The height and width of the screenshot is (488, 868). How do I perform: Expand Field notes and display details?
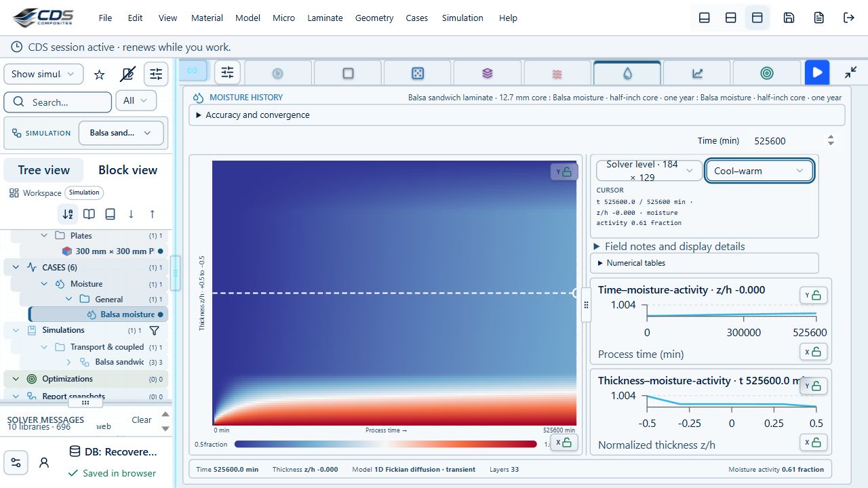point(669,246)
